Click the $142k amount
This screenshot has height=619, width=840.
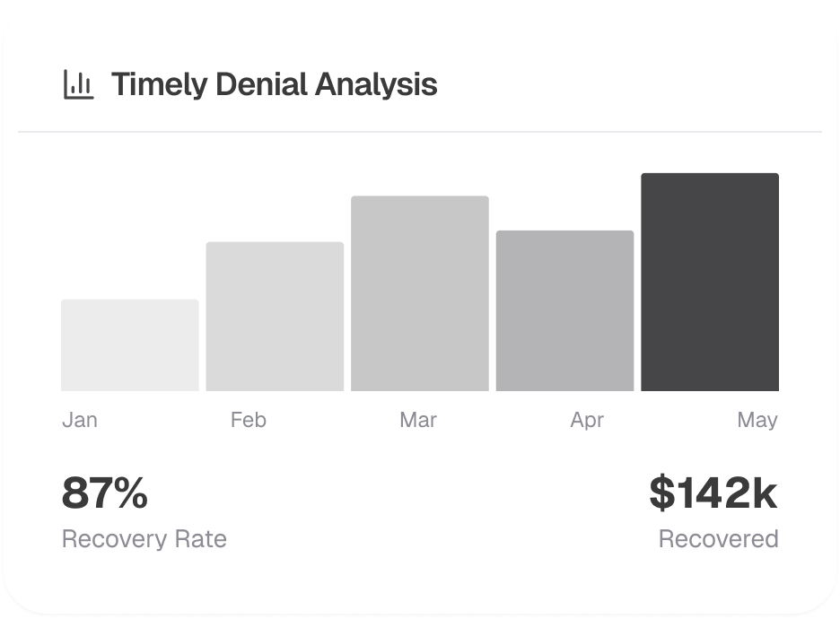tap(713, 494)
